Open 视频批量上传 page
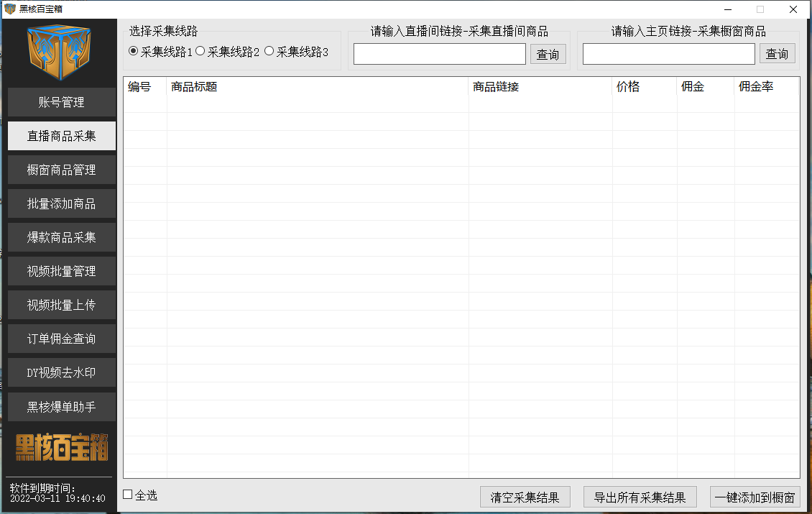The width and height of the screenshot is (812, 514). (62, 305)
